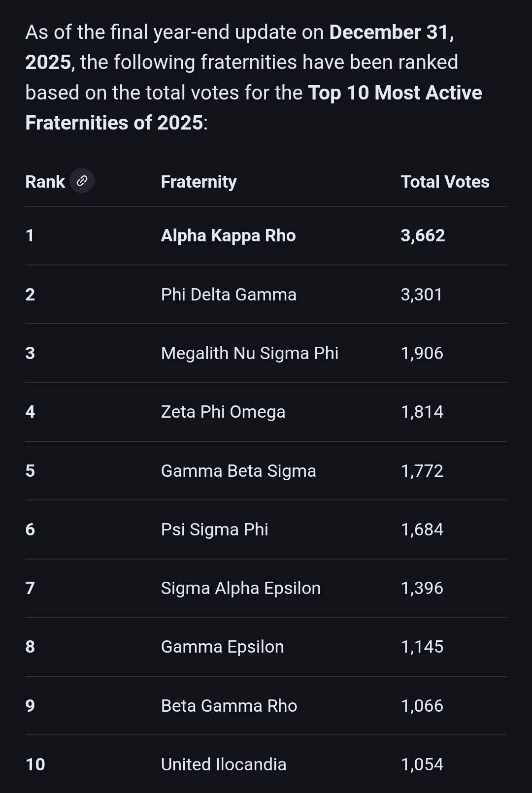Click Zeta Phi Omega entry
This screenshot has height=793, width=532.
tap(223, 412)
